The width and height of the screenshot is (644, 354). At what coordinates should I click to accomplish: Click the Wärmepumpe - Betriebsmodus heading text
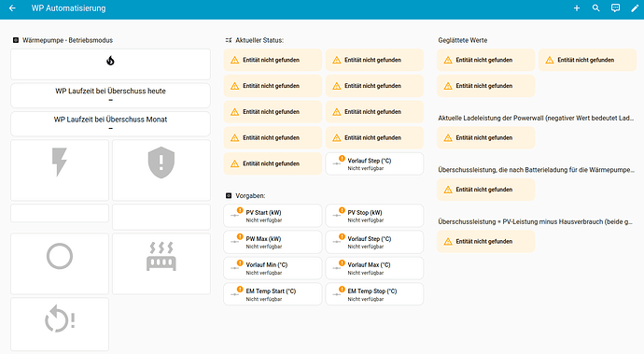point(68,40)
